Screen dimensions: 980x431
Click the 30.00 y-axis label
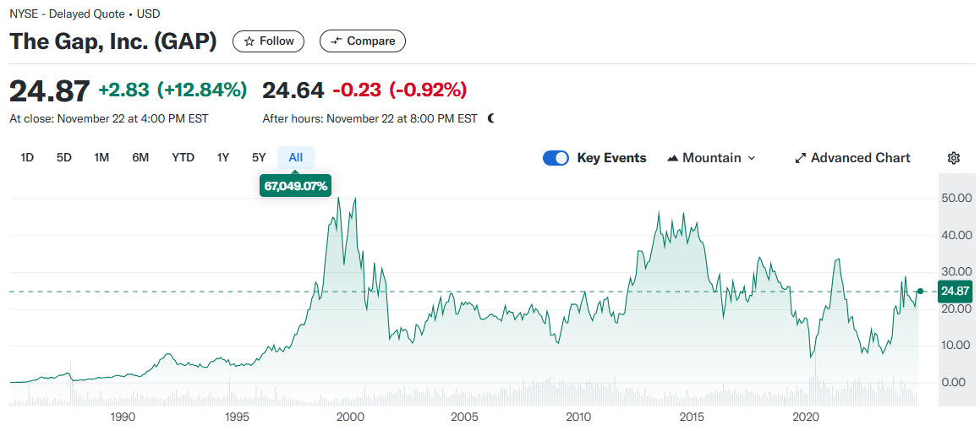point(957,272)
